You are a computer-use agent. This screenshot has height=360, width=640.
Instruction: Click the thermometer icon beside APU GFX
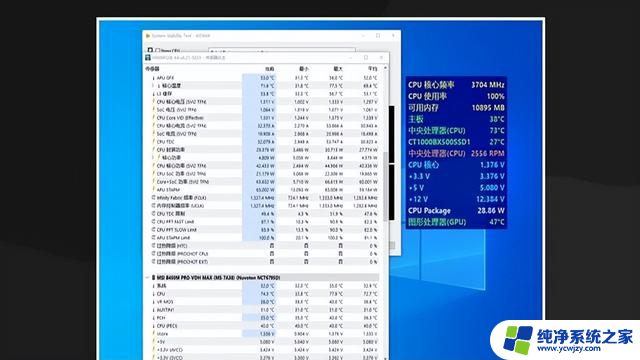[x=153, y=78]
